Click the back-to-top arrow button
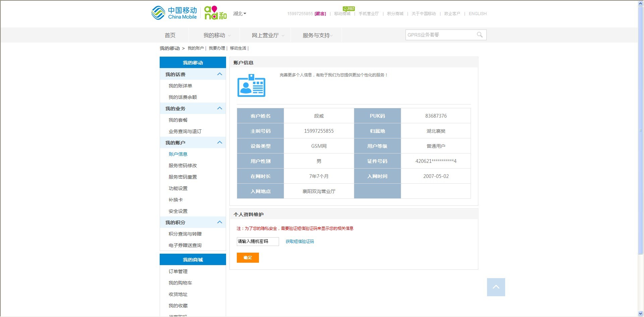Image resolution: width=644 pixels, height=317 pixels. pos(496,287)
